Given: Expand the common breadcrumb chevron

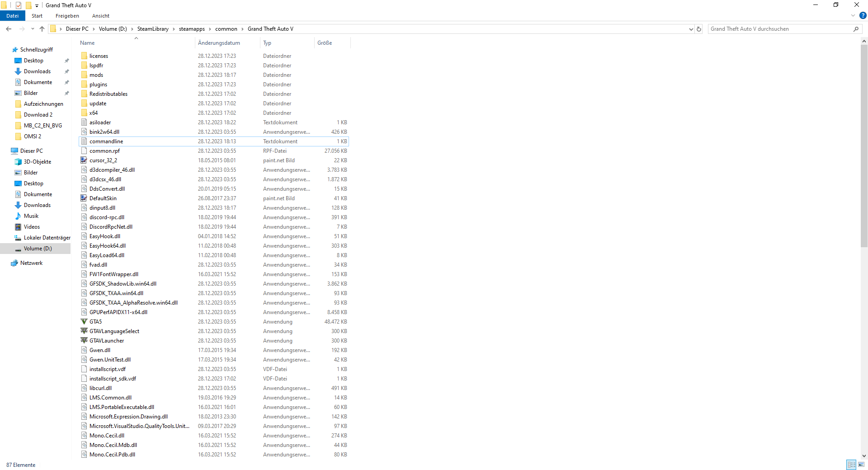Looking at the screenshot, I should (242, 29).
